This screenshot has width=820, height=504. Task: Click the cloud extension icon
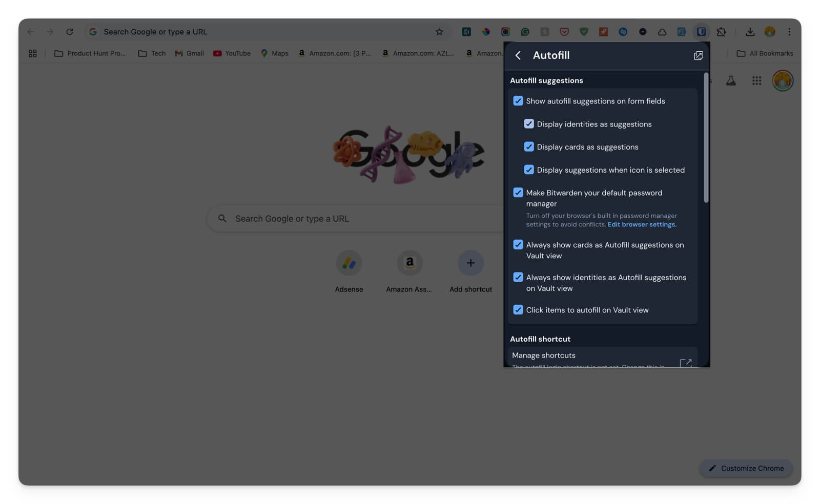click(662, 32)
